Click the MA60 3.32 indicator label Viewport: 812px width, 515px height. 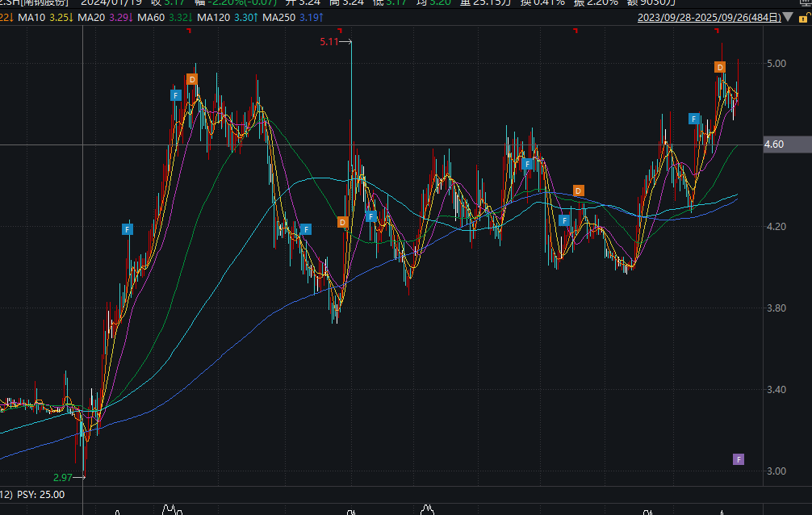165,18
